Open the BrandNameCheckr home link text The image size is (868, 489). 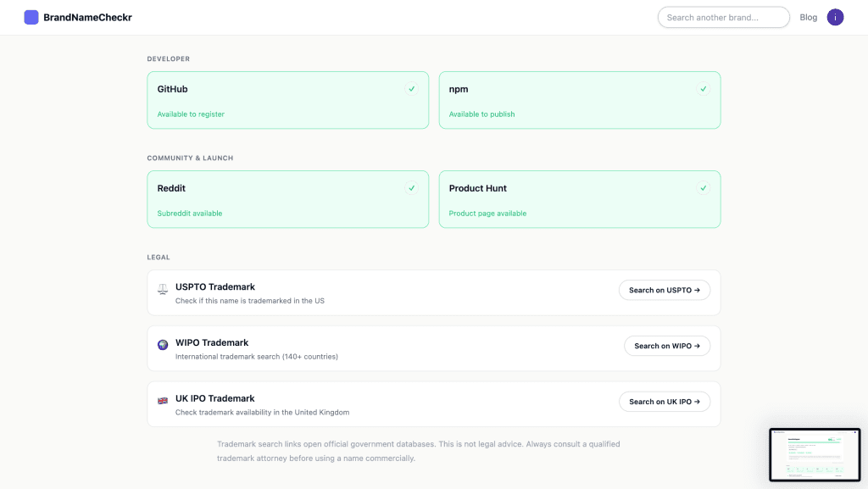(87, 17)
